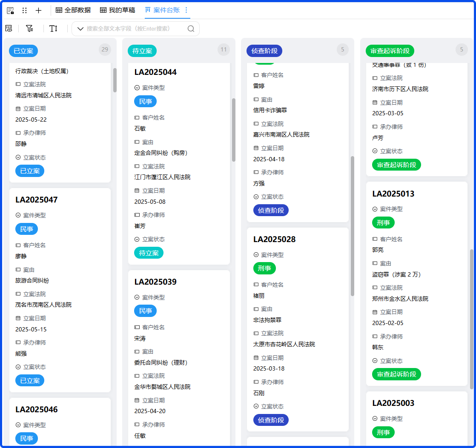Screen dimensions: 476x448
Task: Click the locked form permissions icon
Action: [10, 10]
